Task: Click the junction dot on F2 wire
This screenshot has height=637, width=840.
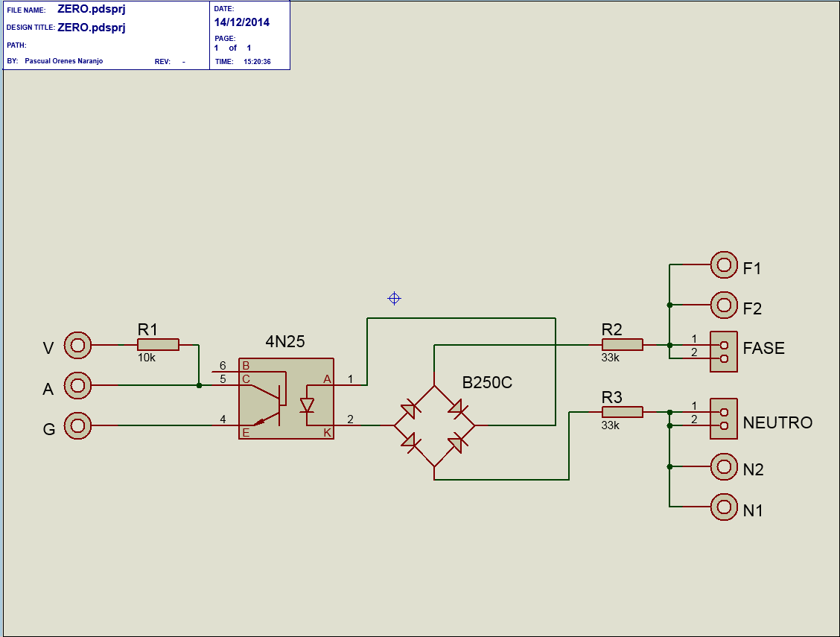Action: click(x=669, y=305)
